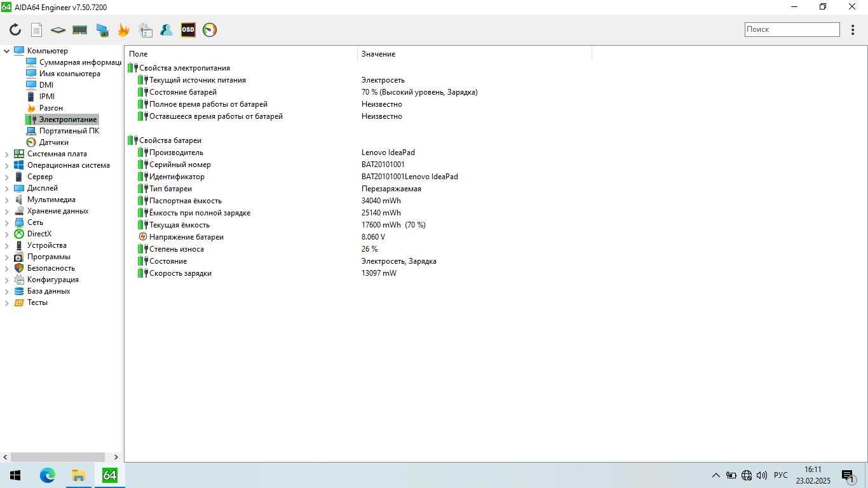
Task: Select the Тесты tree item
Action: click(37, 302)
